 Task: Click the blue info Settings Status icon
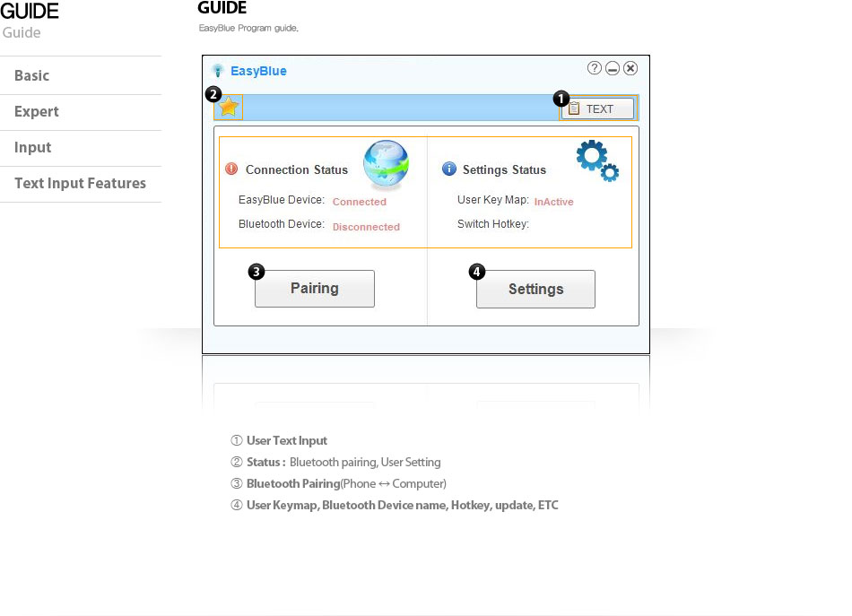[449, 169]
